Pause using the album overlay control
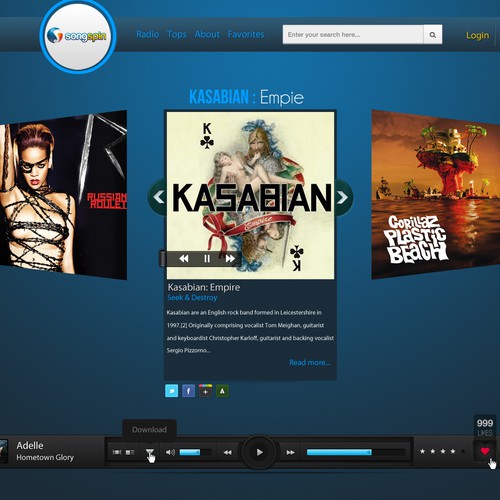Image resolution: width=500 pixels, height=500 pixels. click(207, 259)
